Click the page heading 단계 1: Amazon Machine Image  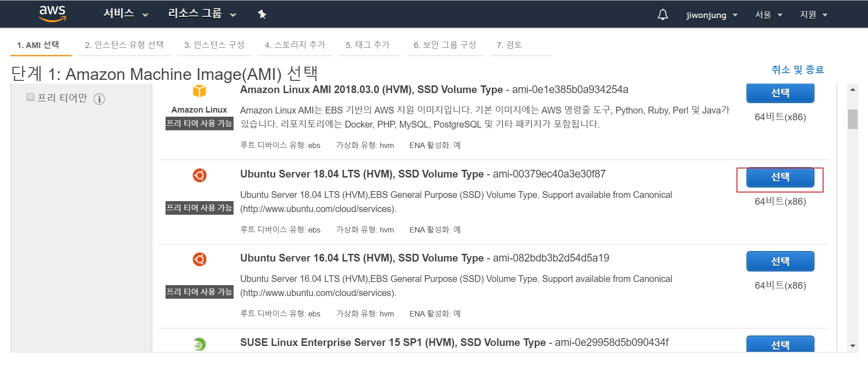click(164, 74)
